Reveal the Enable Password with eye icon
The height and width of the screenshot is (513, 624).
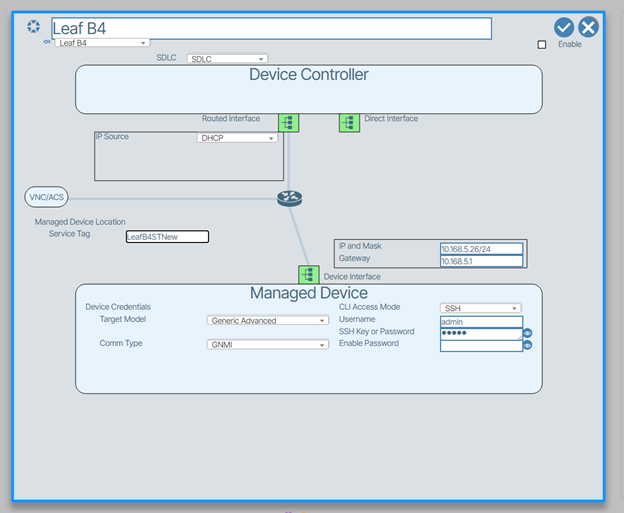pos(528,345)
